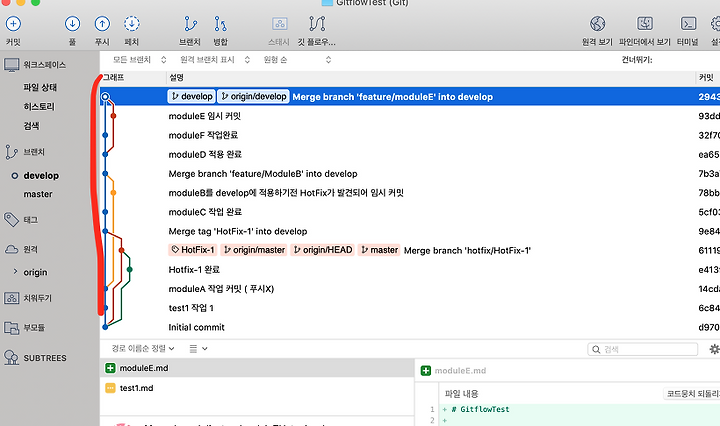Viewport: 720px width, 426px height.
Task: Click the Description (설명) column header
Action: tap(177, 78)
